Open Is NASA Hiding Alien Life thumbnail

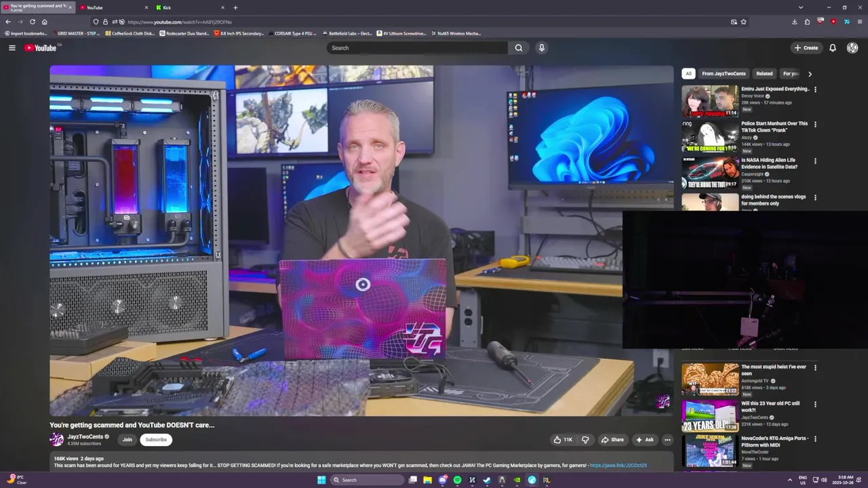710,173
